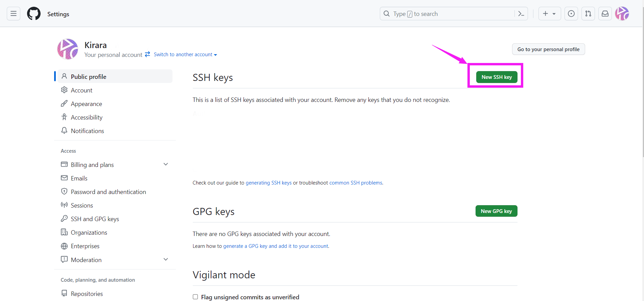Click Kirara's large profile avatar

(68, 49)
